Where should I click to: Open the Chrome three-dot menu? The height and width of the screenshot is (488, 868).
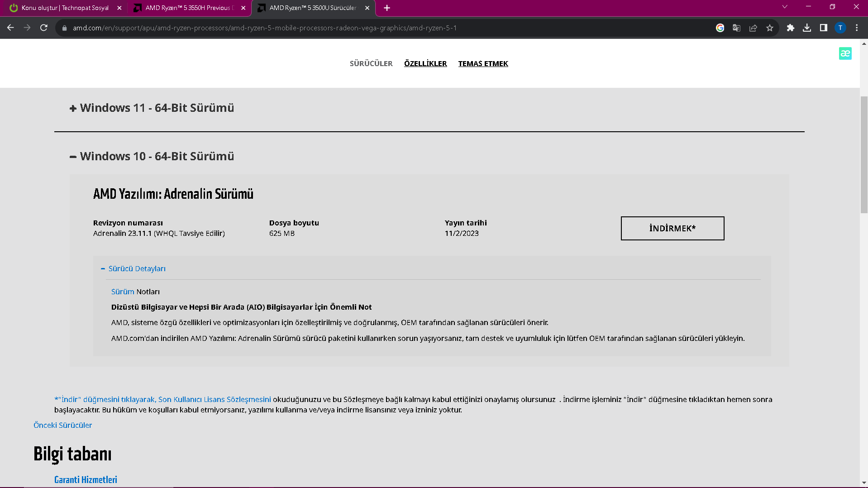(x=857, y=28)
